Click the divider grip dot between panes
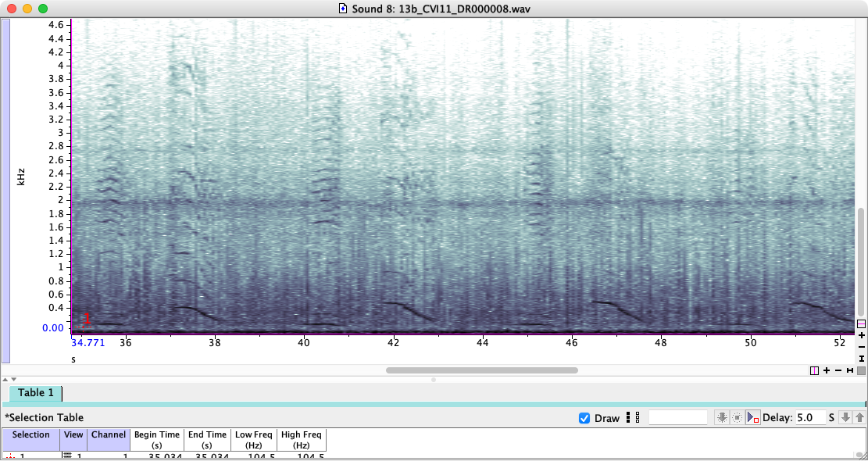The image size is (868, 461). pos(434,380)
